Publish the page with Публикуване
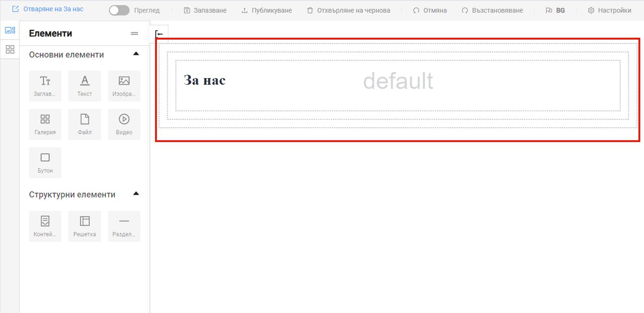644x313 pixels. (267, 10)
